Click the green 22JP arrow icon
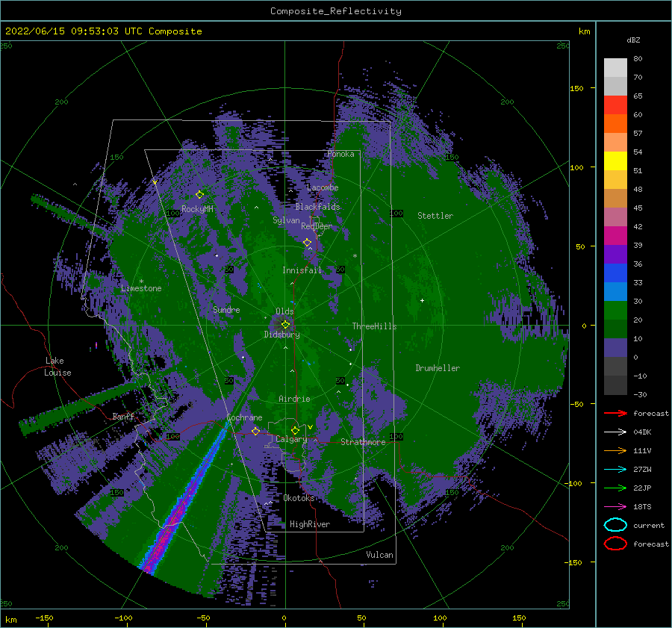The image size is (672, 628). 615,488
